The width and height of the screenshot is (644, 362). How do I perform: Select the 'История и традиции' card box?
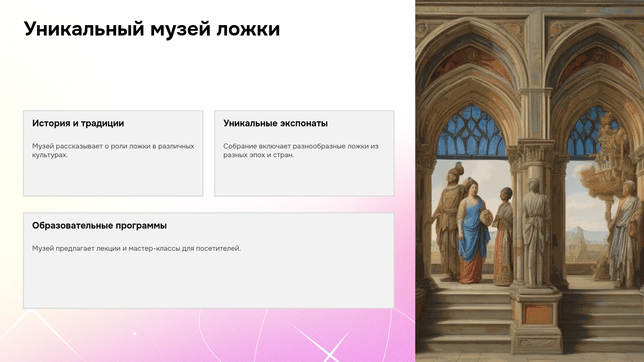tap(113, 153)
